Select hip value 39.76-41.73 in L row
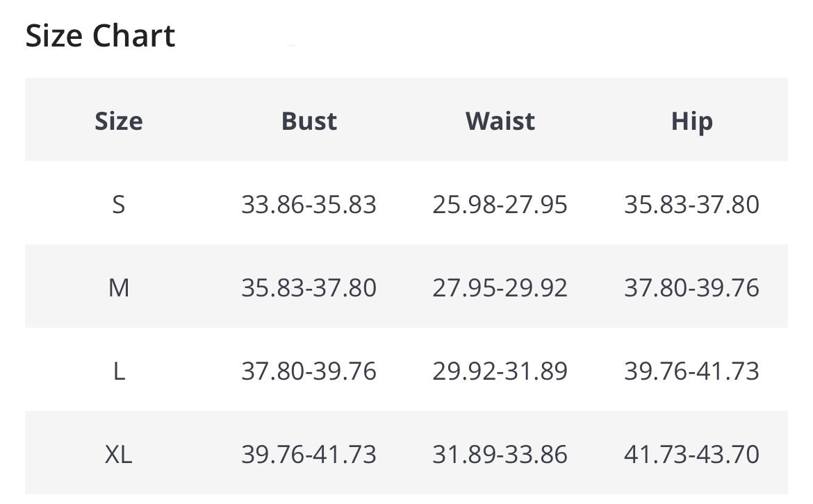This screenshot has width=813, height=504. click(x=691, y=371)
